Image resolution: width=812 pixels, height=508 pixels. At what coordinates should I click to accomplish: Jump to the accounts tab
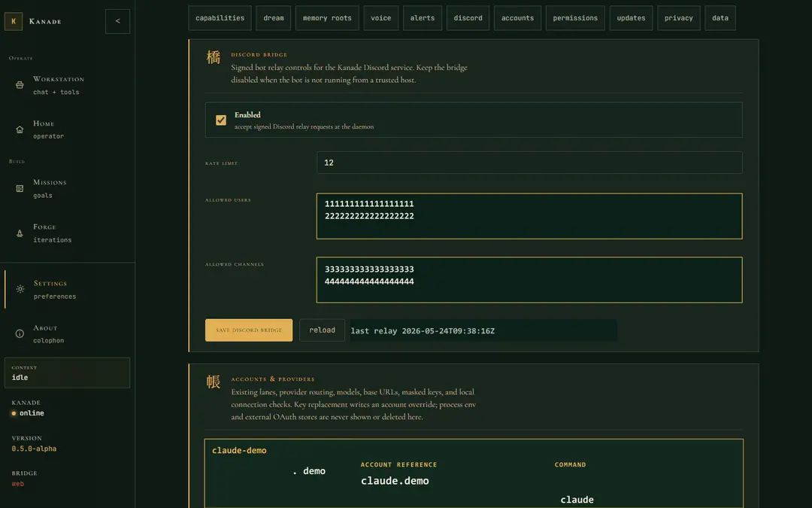(x=517, y=18)
